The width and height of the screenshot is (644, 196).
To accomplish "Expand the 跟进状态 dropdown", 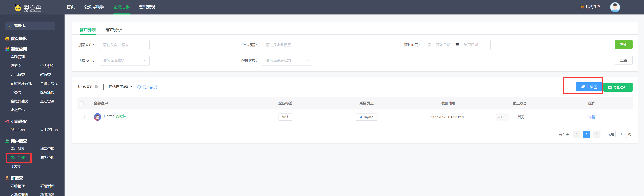I will (287, 60).
